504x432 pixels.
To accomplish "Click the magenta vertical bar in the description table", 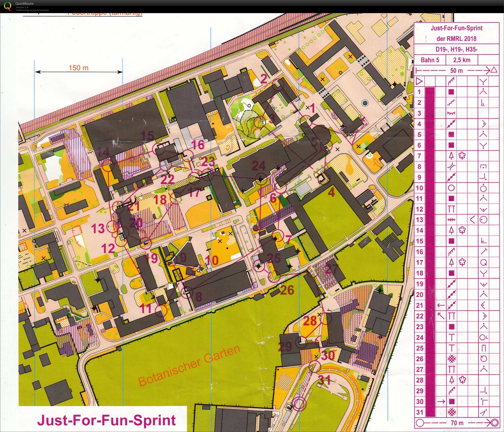I will 430,252.
